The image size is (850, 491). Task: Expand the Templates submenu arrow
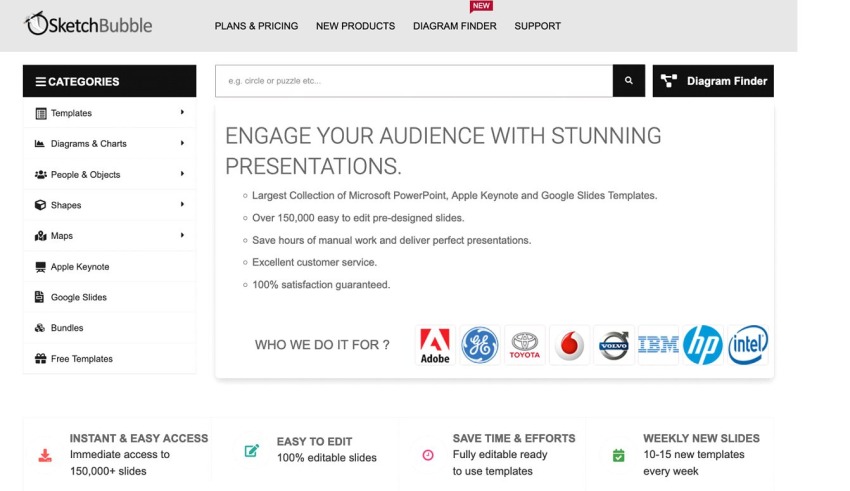pyautogui.click(x=182, y=112)
